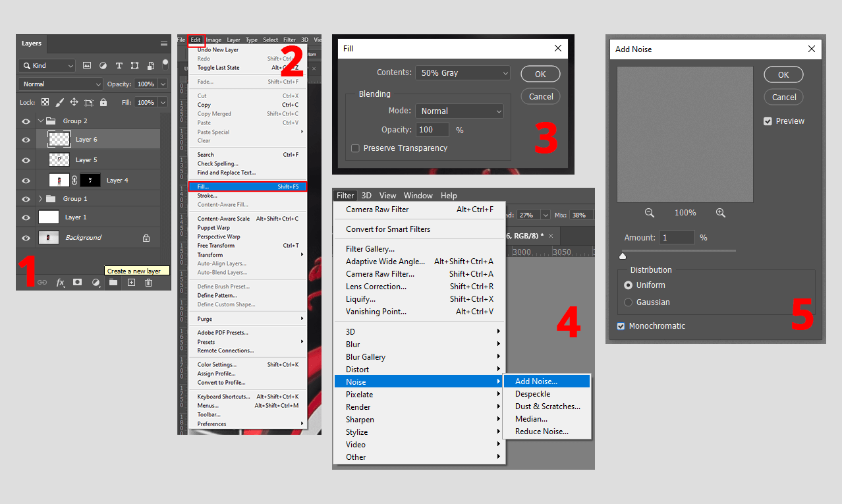842x504 pixels.
Task: Select the Gaussian distribution option
Action: [628, 302]
